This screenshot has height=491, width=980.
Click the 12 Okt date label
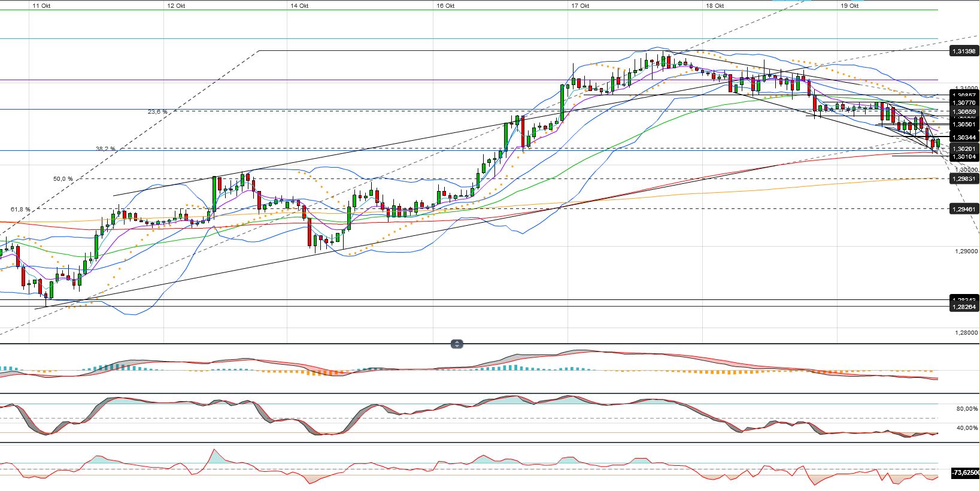tap(176, 5)
